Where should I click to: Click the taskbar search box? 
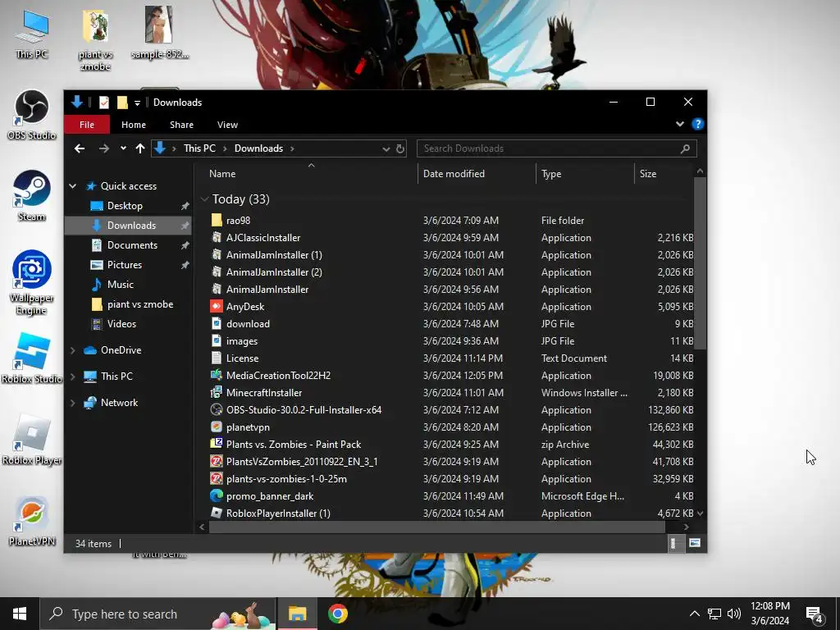(x=157, y=614)
